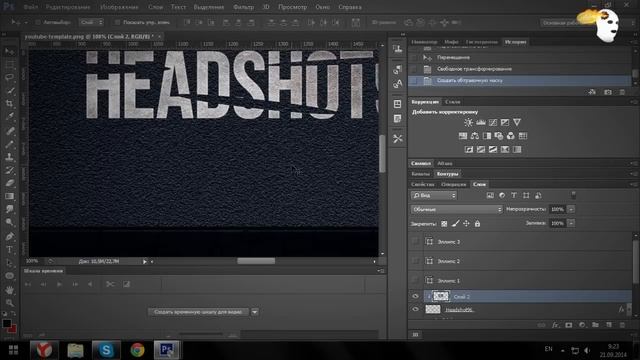The height and width of the screenshot is (360, 640).
Task: Toggle lock all for layer
Action: [477, 223]
